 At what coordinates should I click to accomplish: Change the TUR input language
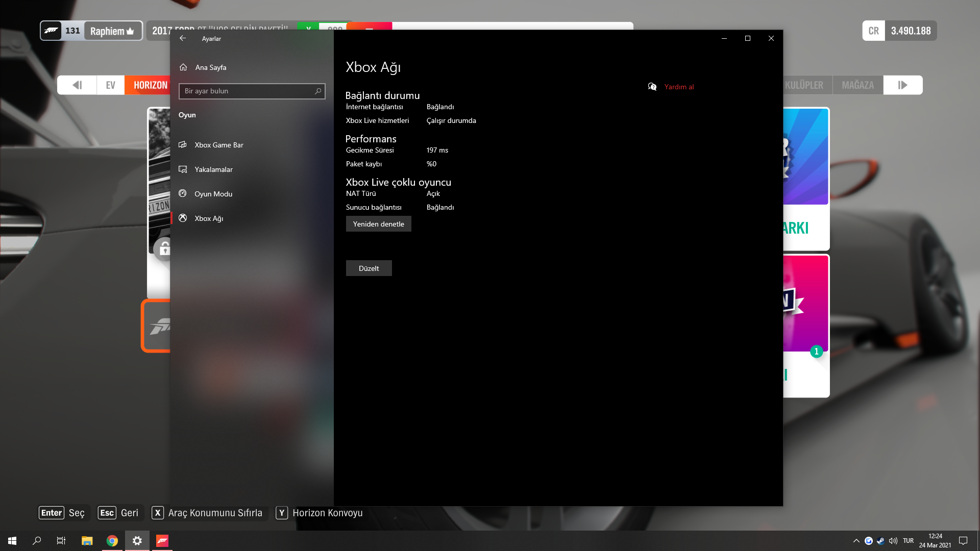point(909,541)
